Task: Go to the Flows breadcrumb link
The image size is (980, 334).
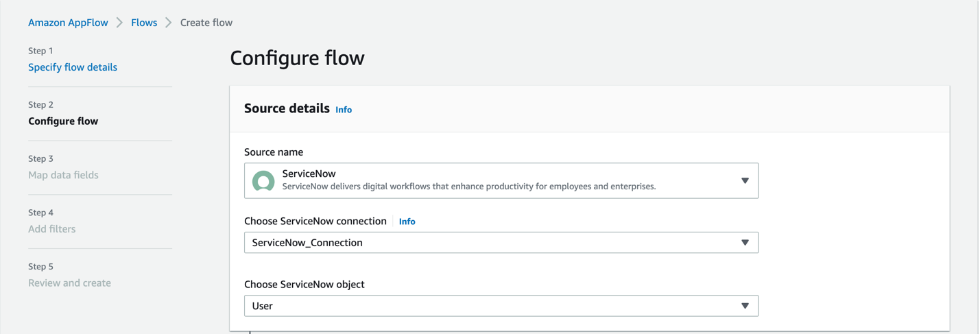Action: pyautogui.click(x=144, y=23)
